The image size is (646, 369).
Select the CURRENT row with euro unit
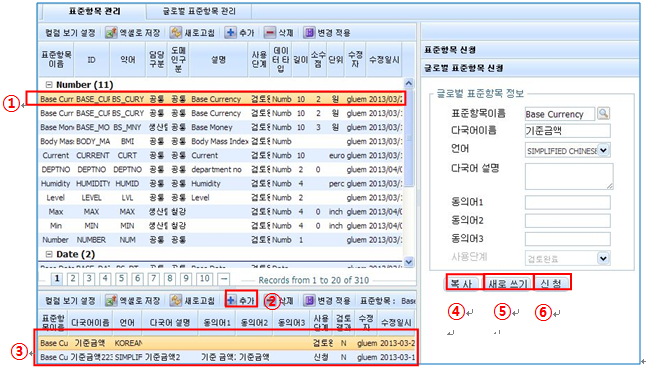point(221,156)
